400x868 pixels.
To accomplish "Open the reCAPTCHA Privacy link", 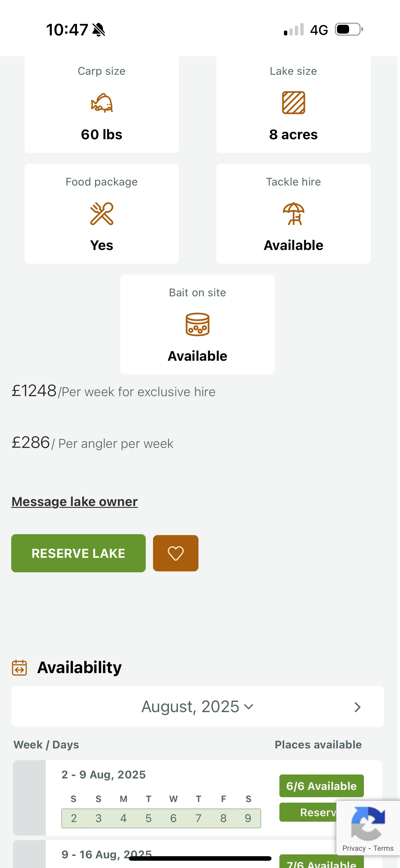I will (354, 848).
